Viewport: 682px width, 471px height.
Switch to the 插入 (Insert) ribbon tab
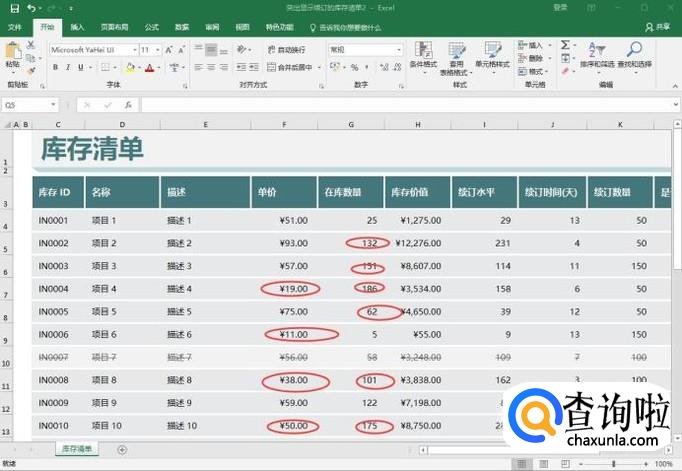78,27
